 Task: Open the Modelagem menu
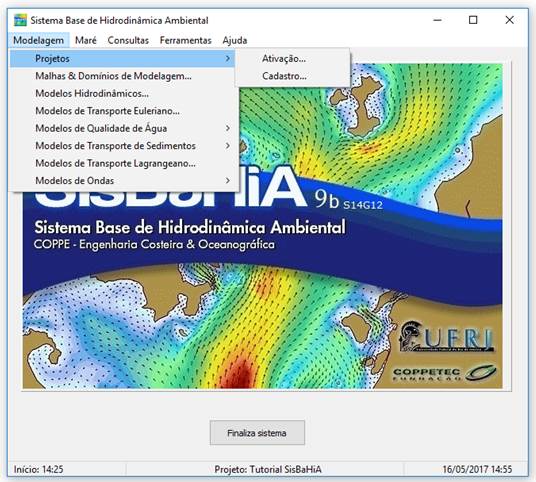click(x=39, y=40)
